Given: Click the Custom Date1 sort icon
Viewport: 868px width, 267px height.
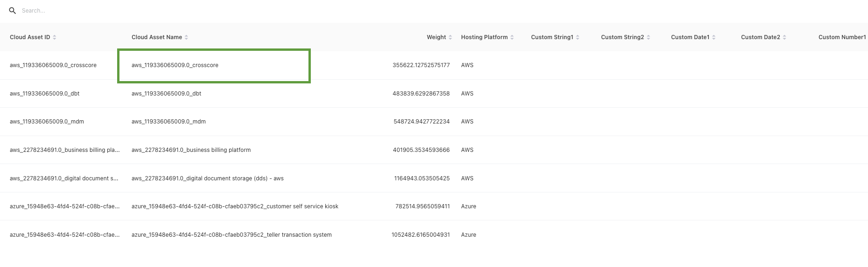Looking at the screenshot, I should pos(714,37).
